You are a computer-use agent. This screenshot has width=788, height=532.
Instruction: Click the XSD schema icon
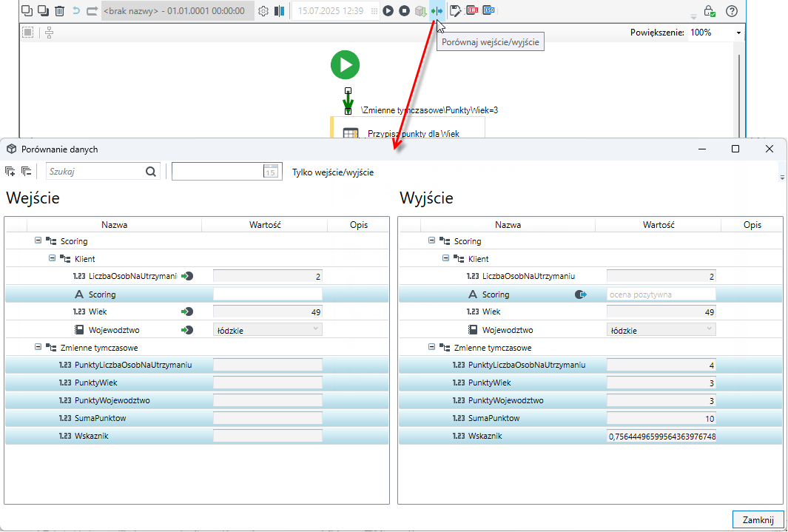tap(488, 10)
